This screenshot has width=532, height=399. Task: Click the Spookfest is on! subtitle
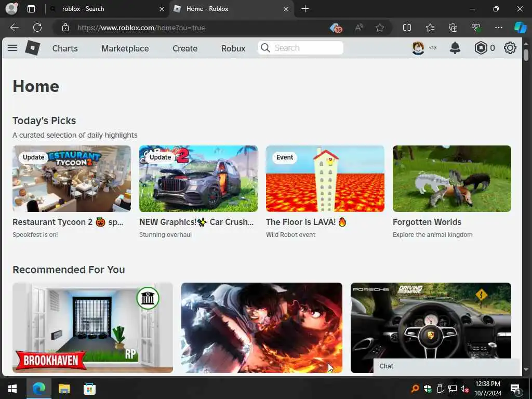click(35, 235)
